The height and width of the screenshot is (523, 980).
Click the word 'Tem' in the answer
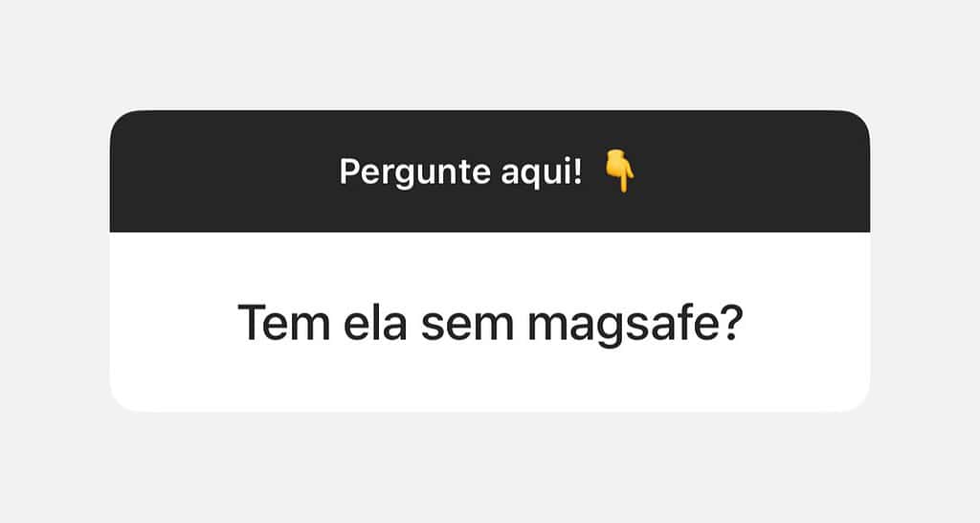click(283, 322)
